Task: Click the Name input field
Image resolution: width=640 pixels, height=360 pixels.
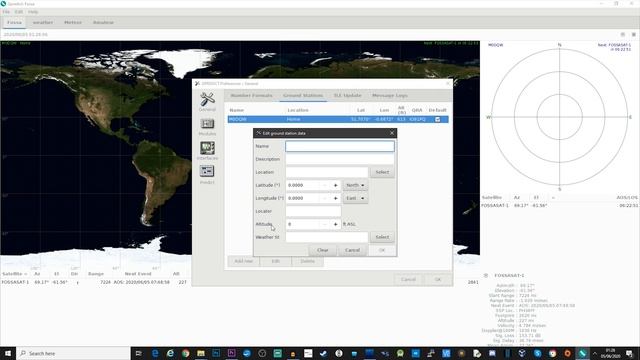Action: point(340,146)
